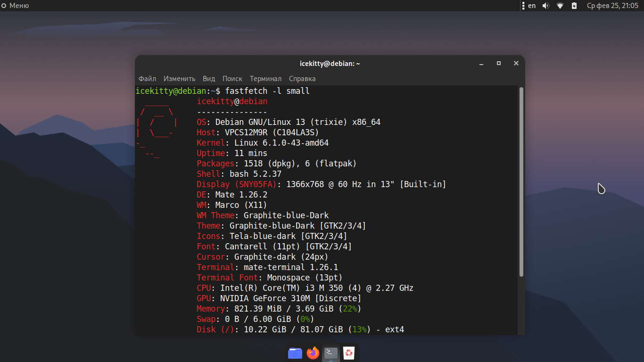
Task: Maximize the terminal window
Action: pyautogui.click(x=499, y=63)
